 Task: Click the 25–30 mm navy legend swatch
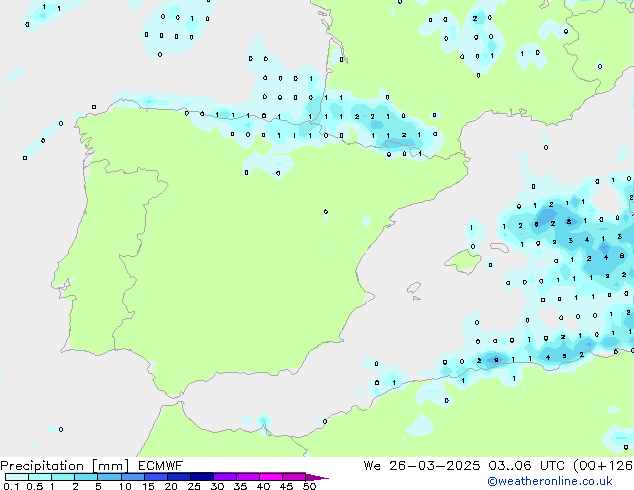pyautogui.click(x=201, y=477)
